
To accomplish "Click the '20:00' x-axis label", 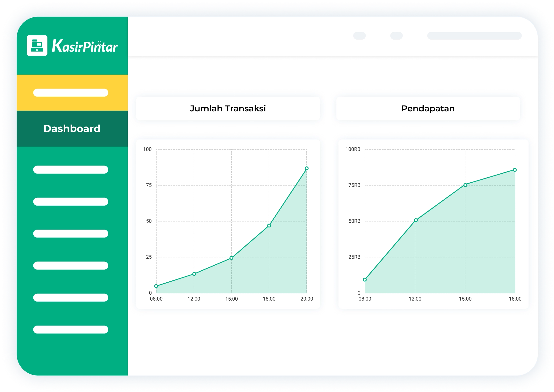I will click(307, 299).
